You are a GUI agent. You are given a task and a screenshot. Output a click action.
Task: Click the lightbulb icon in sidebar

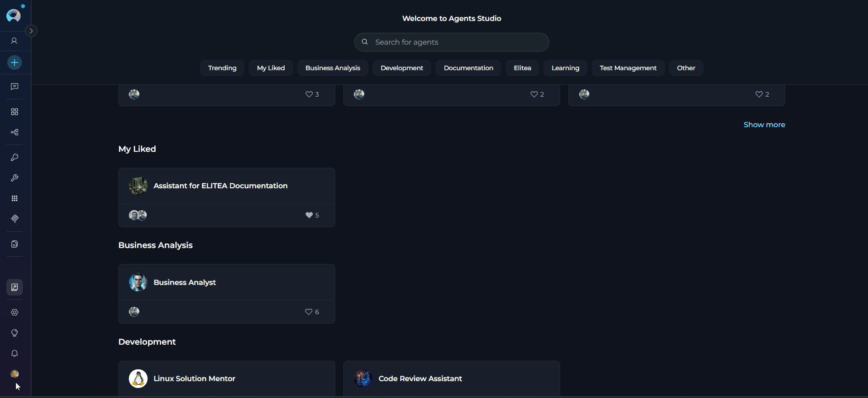[x=15, y=333]
